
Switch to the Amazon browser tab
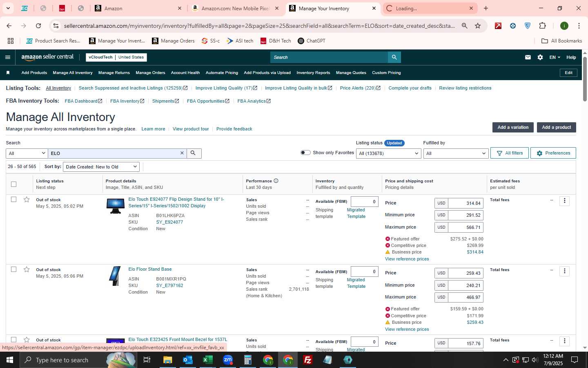[x=138, y=8]
